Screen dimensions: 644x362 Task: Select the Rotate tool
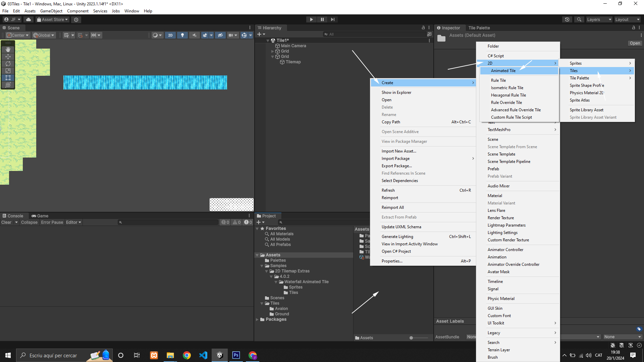(8, 64)
